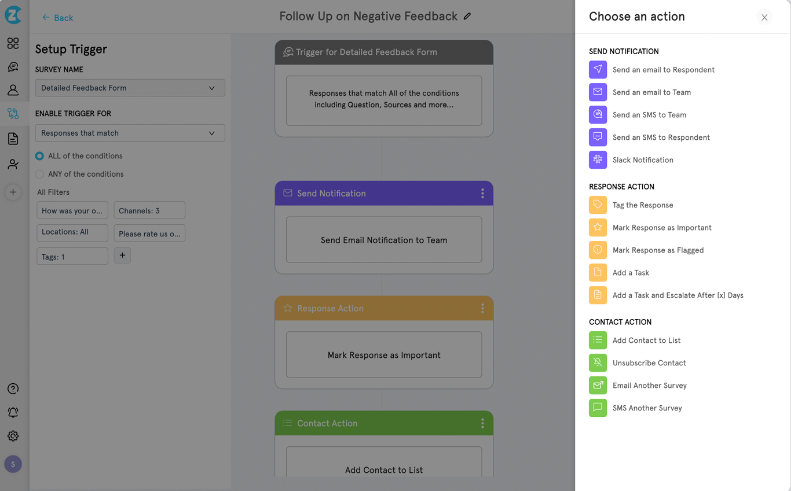Choose Mark Response as Flagged icon

[598, 250]
